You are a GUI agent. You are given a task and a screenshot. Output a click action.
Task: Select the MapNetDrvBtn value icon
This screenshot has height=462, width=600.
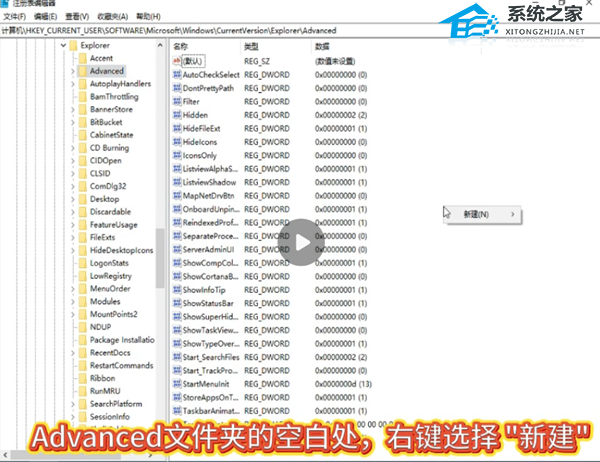pyautogui.click(x=177, y=196)
